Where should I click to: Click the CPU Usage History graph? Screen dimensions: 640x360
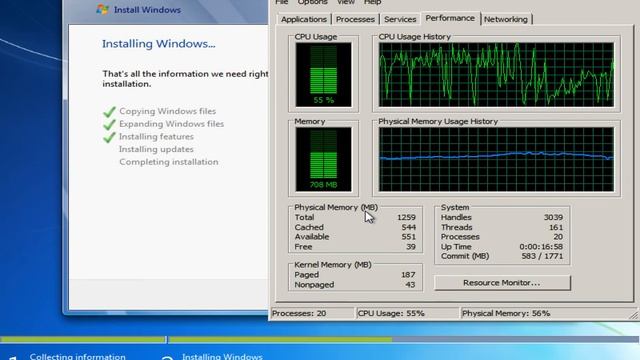[x=496, y=75]
